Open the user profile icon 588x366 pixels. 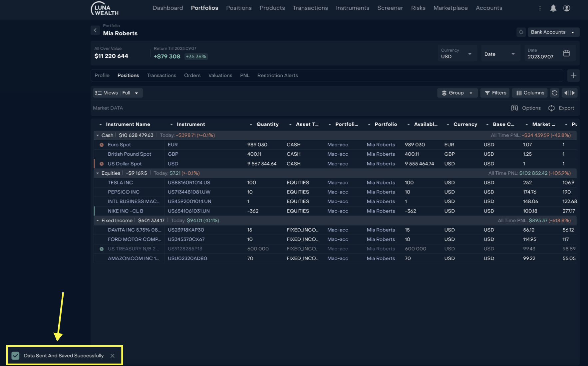coord(566,8)
